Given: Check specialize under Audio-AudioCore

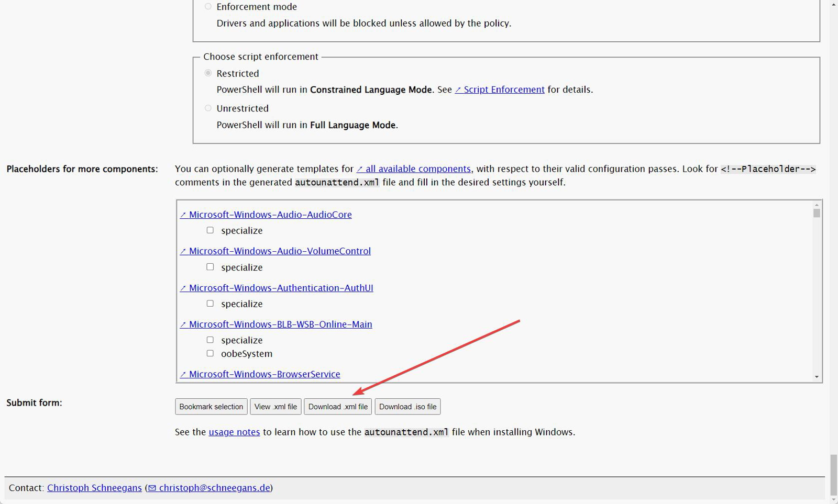Looking at the screenshot, I should pyautogui.click(x=210, y=230).
